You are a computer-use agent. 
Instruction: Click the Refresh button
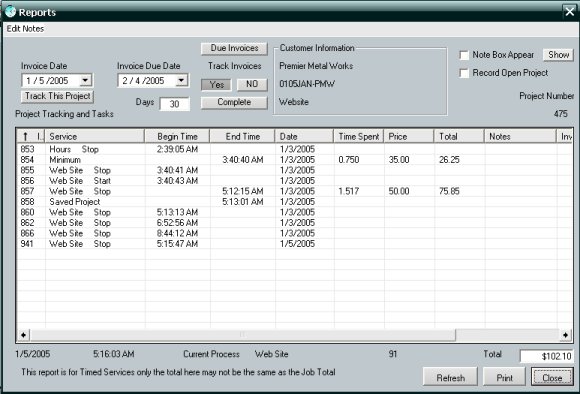tap(450, 377)
